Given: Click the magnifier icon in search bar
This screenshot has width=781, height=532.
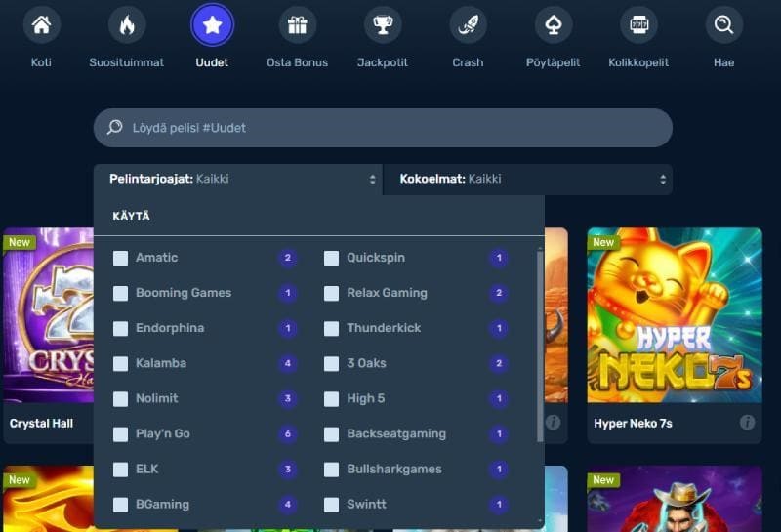Looking at the screenshot, I should [114, 128].
